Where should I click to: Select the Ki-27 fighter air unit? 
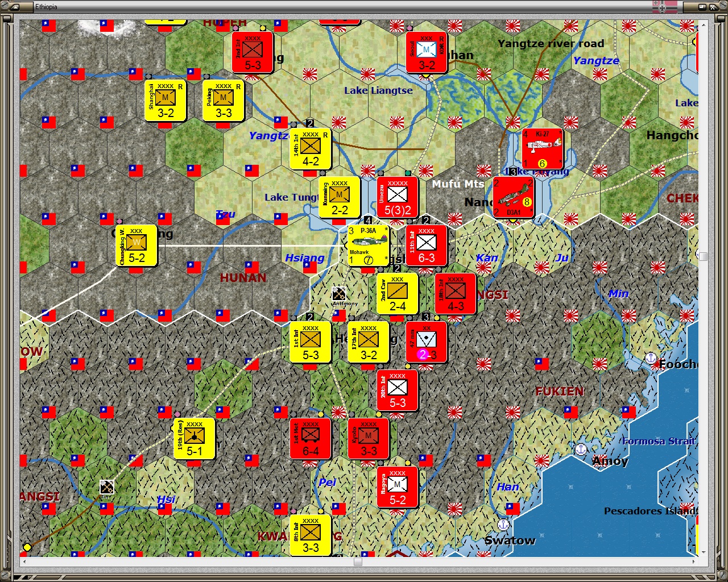click(x=543, y=149)
